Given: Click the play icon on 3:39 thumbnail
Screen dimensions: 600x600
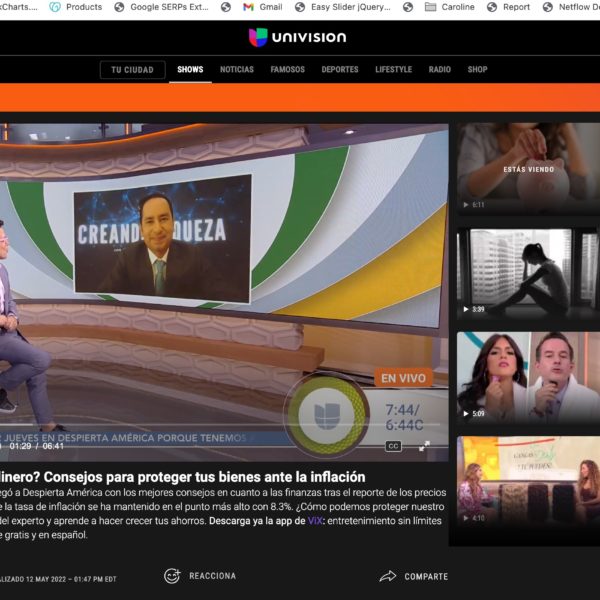Looking at the screenshot, I should [x=466, y=309].
